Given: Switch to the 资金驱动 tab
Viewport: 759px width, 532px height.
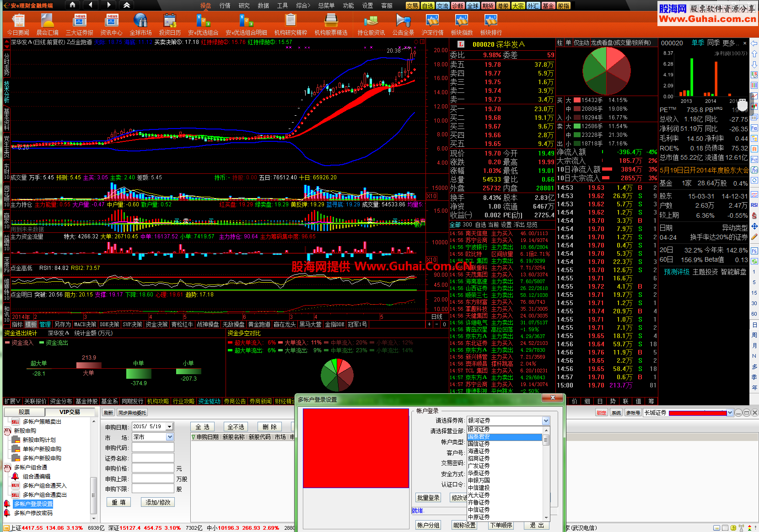Looking at the screenshot, I should pyautogui.click(x=209, y=401).
